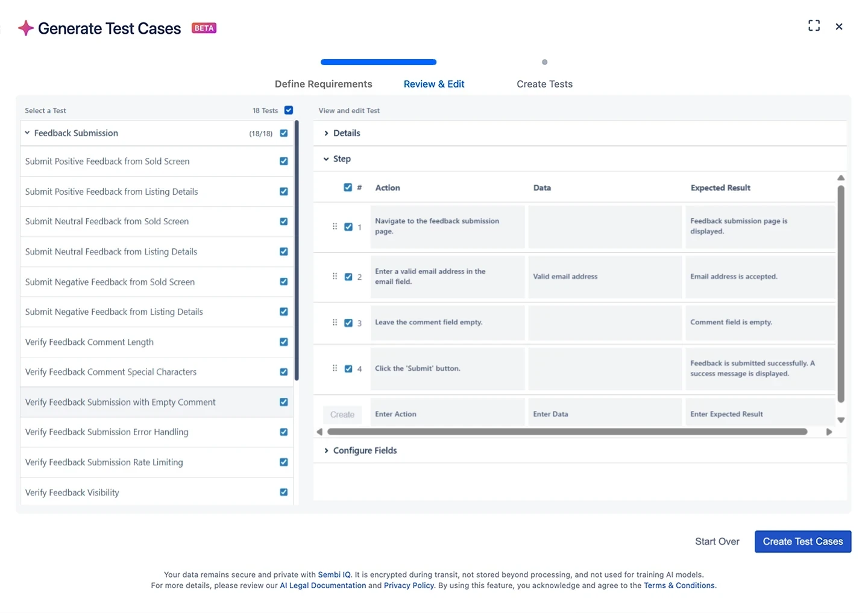Viewport: 868px width, 613px height.
Task: Uncheck the select-all 18 Tests checkbox
Action: coord(289,110)
